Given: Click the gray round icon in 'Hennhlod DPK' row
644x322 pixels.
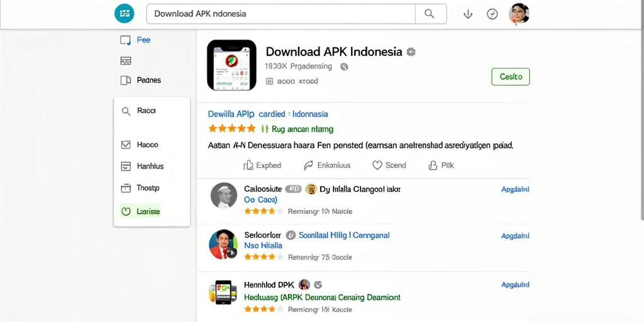Looking at the screenshot, I should pyautogui.click(x=318, y=284).
